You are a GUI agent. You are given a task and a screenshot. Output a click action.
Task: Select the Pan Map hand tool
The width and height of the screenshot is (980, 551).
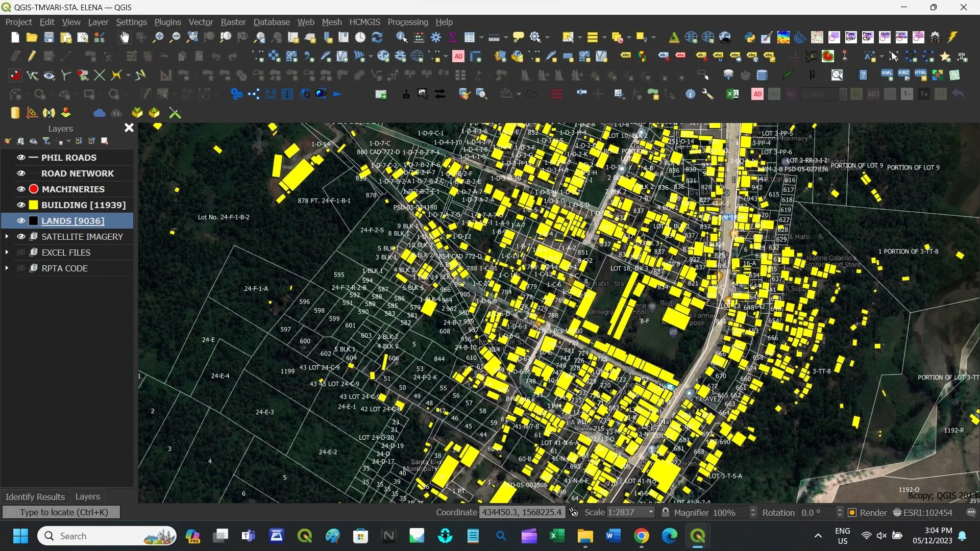click(124, 37)
